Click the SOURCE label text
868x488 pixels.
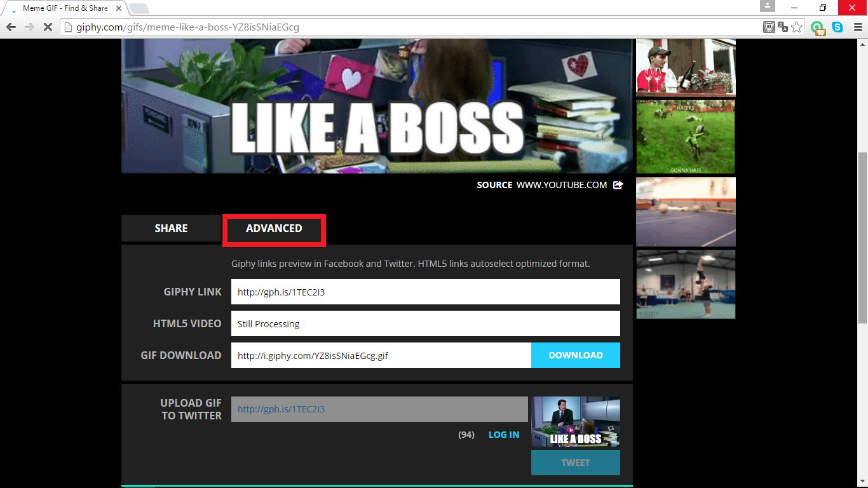coord(494,185)
